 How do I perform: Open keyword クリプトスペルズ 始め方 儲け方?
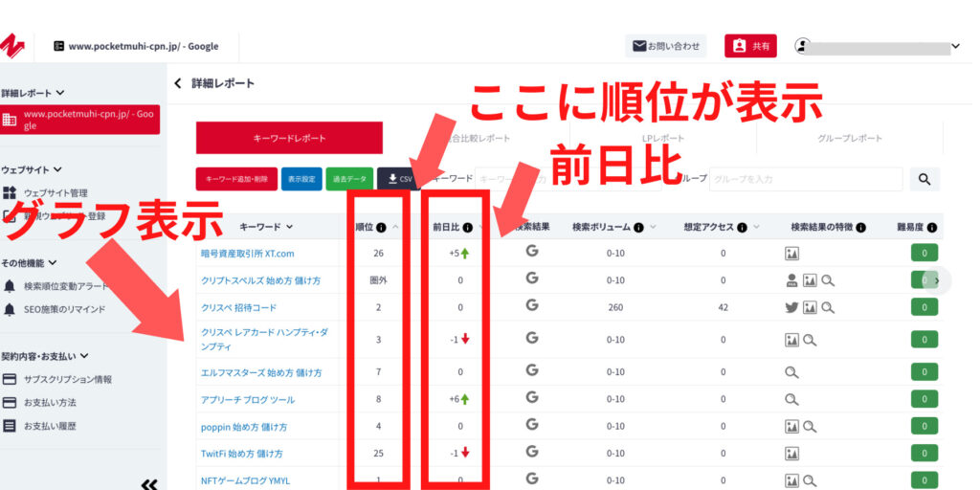point(262,280)
